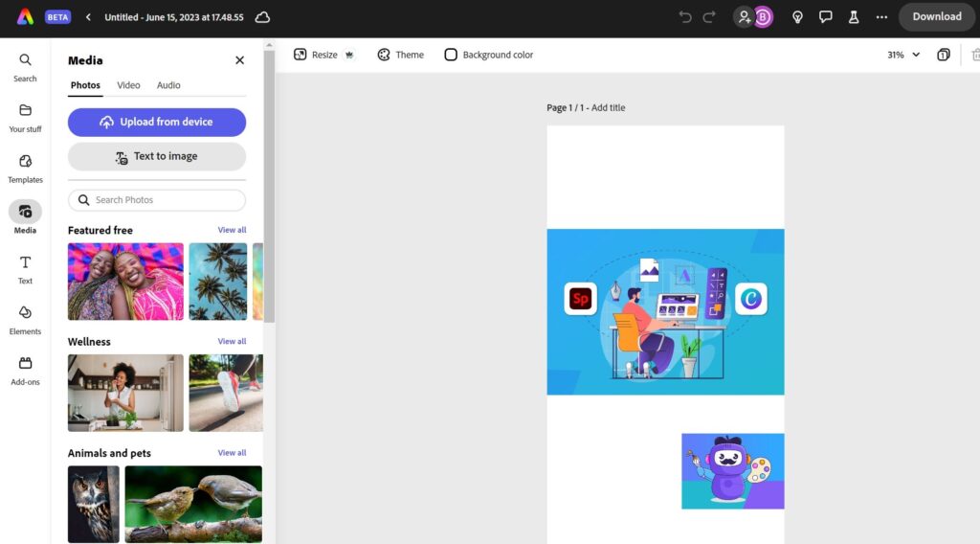This screenshot has height=544, width=980.
Task: Click the document title Untitled - June 15, 2023
Action: [x=174, y=17]
